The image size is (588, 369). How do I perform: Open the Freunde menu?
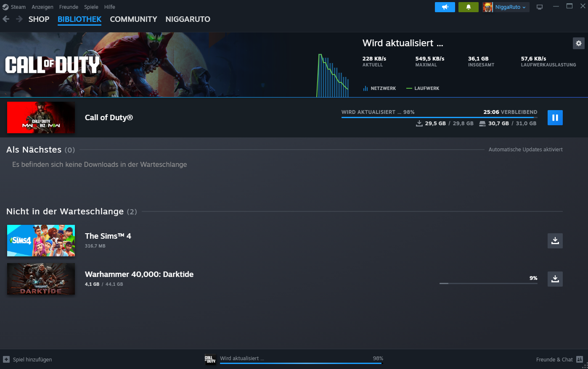tap(69, 7)
